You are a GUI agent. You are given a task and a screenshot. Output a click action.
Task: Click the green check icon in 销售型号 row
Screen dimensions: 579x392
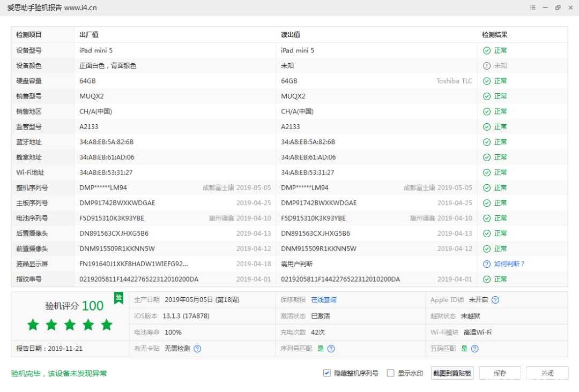click(487, 96)
